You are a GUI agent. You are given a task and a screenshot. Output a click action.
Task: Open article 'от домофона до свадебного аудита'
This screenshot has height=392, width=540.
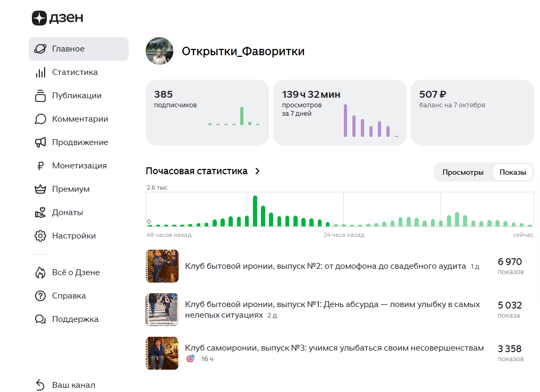pyautogui.click(x=325, y=266)
